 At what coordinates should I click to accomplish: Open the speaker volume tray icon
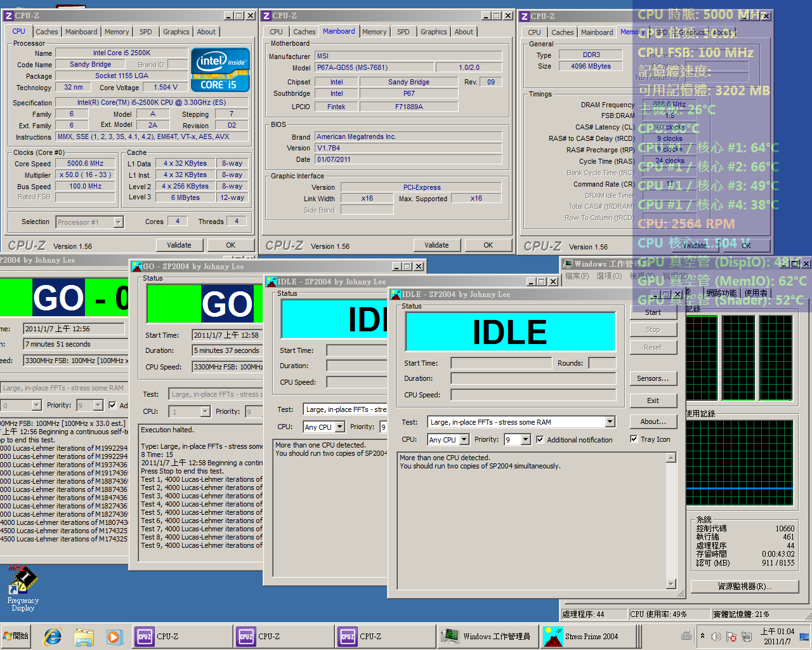(x=716, y=637)
